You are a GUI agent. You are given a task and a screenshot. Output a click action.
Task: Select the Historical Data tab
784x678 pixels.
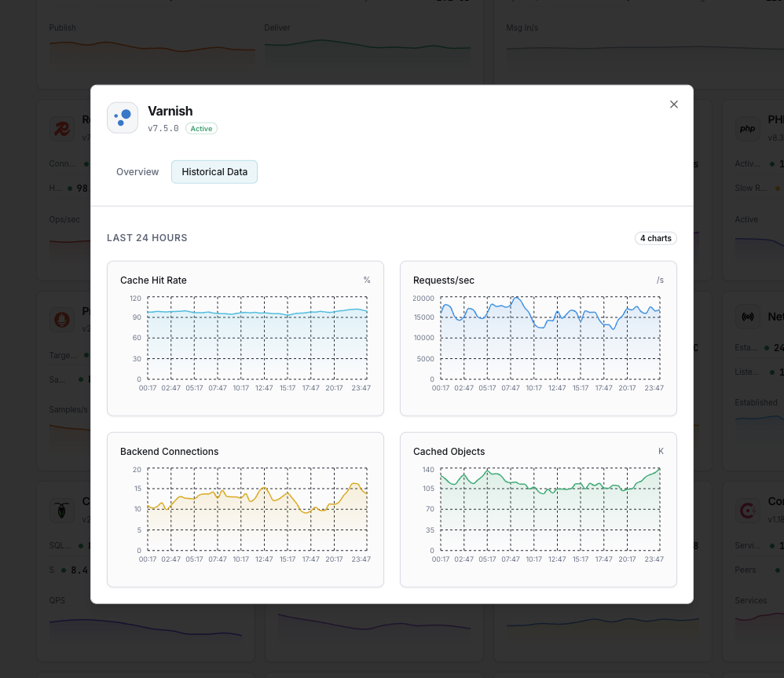(x=214, y=172)
